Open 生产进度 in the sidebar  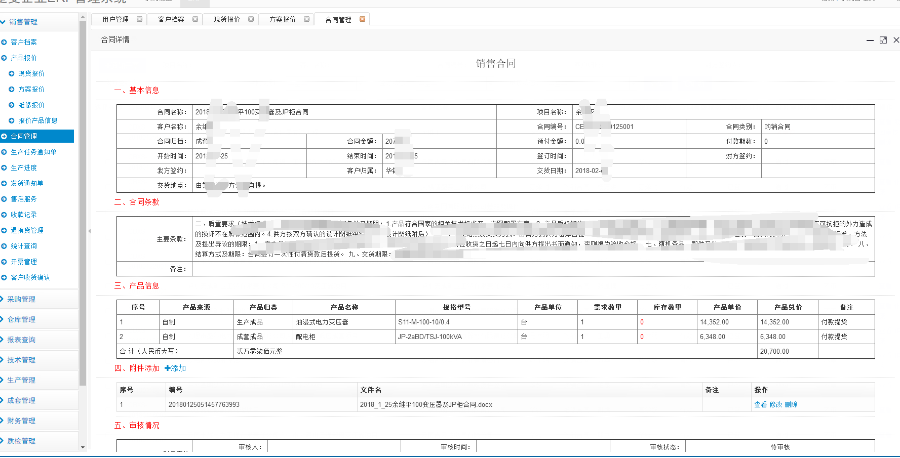click(23, 168)
